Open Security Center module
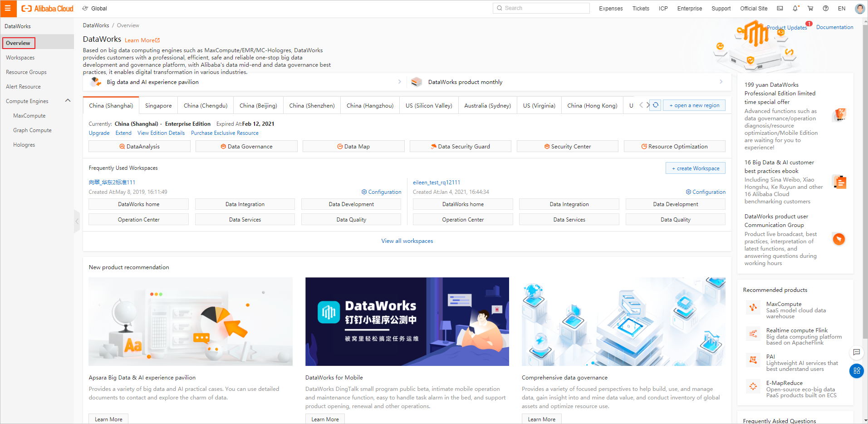This screenshot has height=424, width=868. [x=568, y=146]
